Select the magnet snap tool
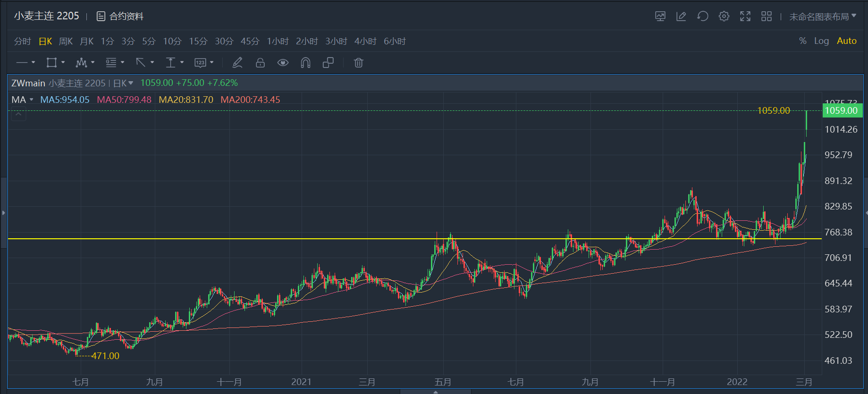The height and width of the screenshot is (394, 868). [x=305, y=63]
